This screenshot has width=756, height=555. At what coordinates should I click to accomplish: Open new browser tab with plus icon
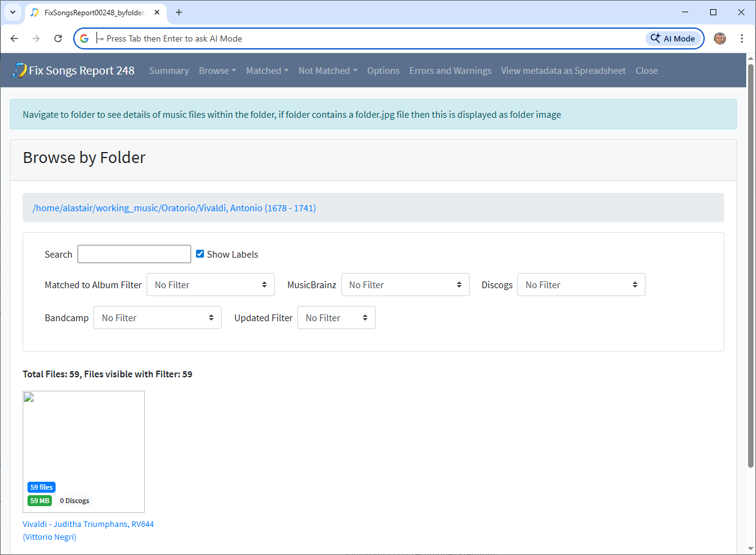coord(179,12)
